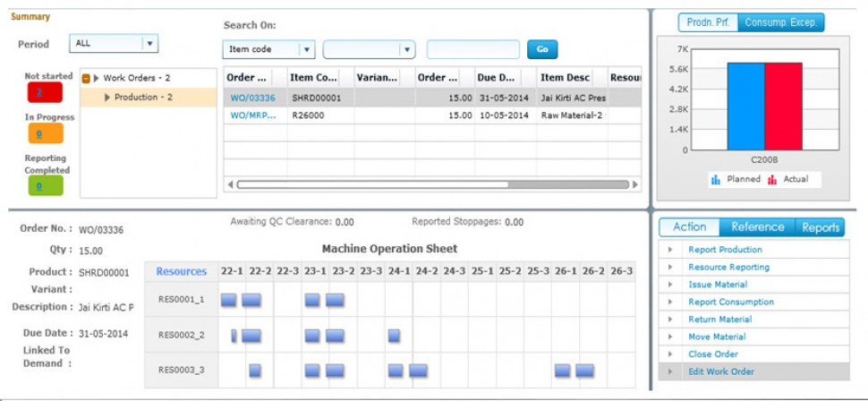This screenshot has height=401, width=868.
Task: Click the red Not started status badge
Action: [38, 91]
